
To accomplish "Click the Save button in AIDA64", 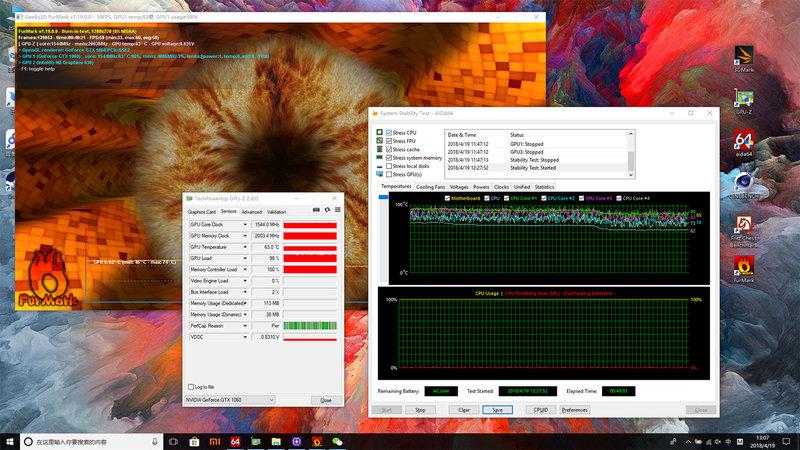I will [497, 410].
